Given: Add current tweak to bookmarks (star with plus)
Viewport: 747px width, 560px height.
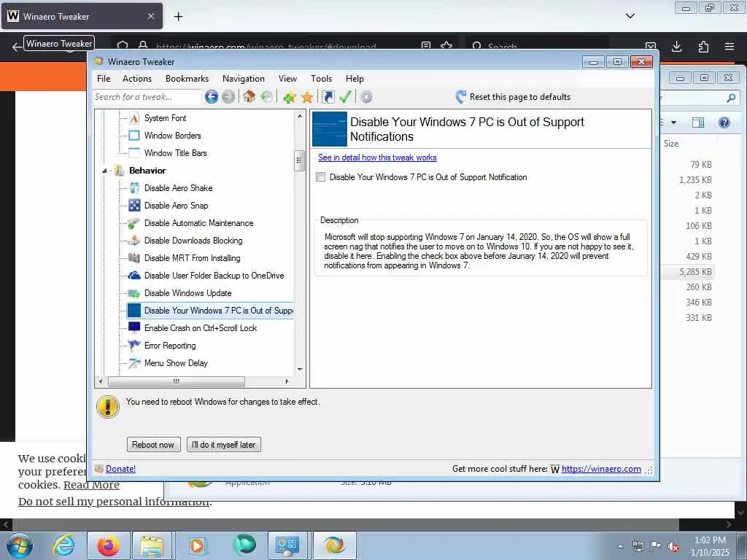Looking at the screenshot, I should tap(289, 97).
